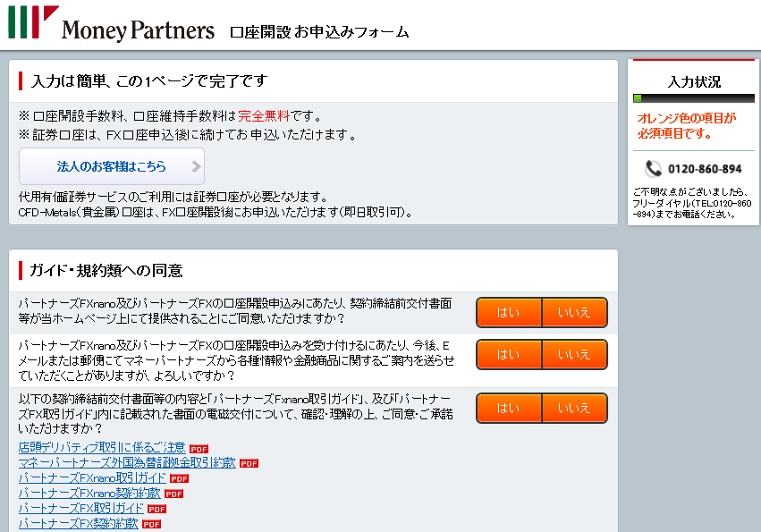This screenshot has width=761, height=532.
Task: Answer はい to 電磁交付 ご同意・ご承諾 question
Action: pos(509,408)
